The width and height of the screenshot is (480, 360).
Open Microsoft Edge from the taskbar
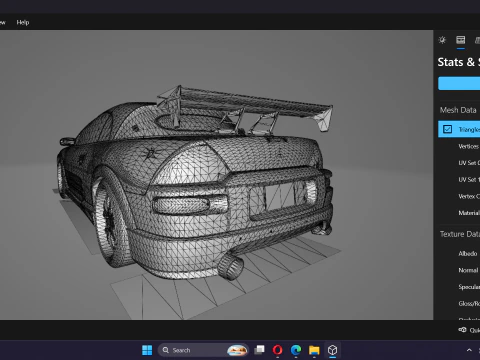tap(296, 350)
